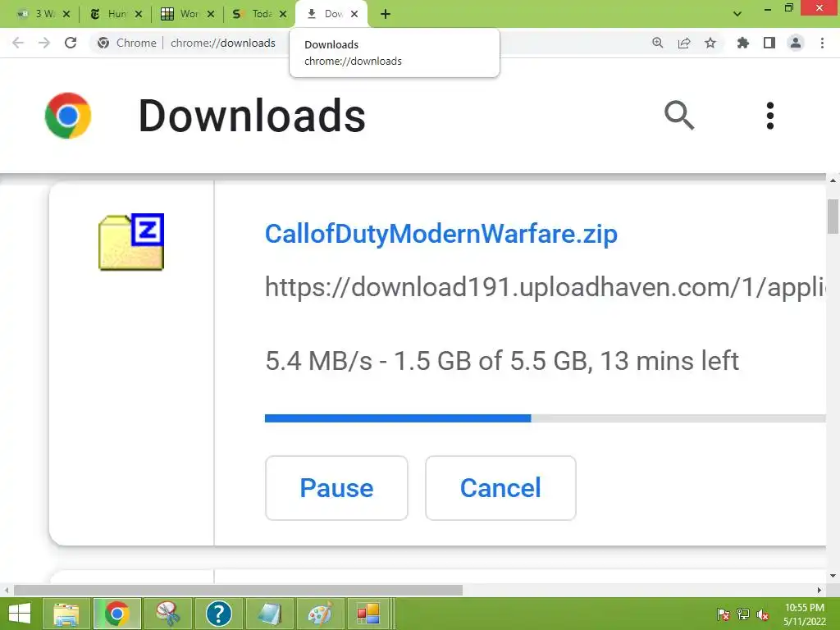Open the Snipping Tool from taskbar
Viewport: 840px width, 630px height.
[x=167, y=614]
